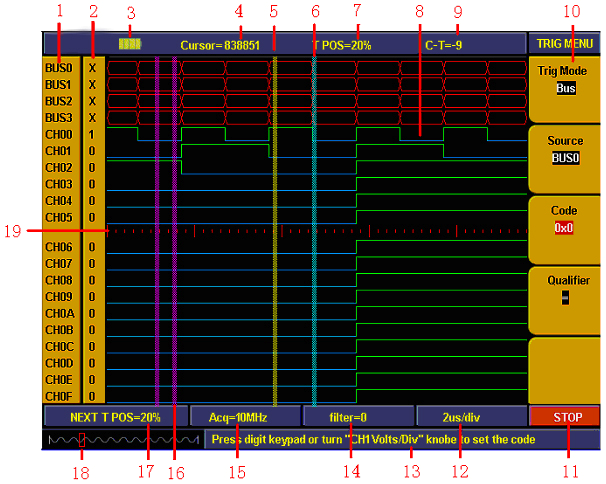Click the NEXT T POS=20% field

[115, 416]
